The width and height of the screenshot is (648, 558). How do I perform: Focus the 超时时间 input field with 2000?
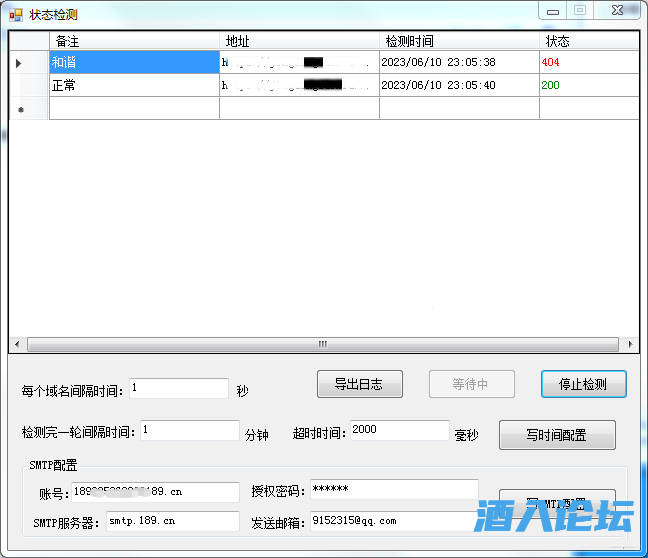400,430
